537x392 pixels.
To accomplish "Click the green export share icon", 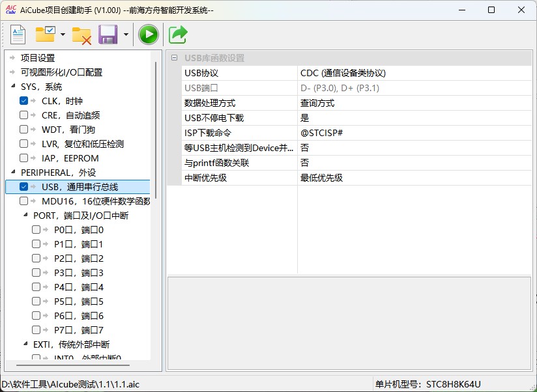I will 178,35.
